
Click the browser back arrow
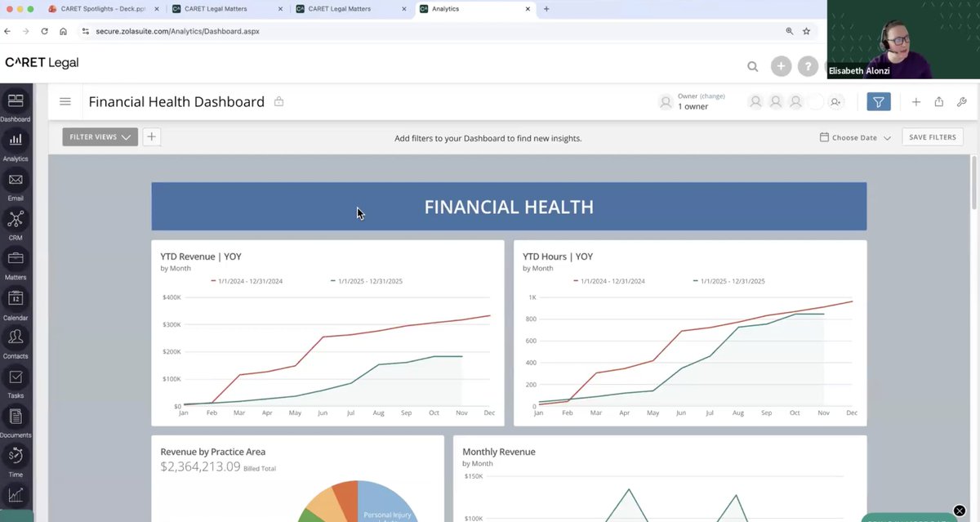pyautogui.click(x=7, y=31)
